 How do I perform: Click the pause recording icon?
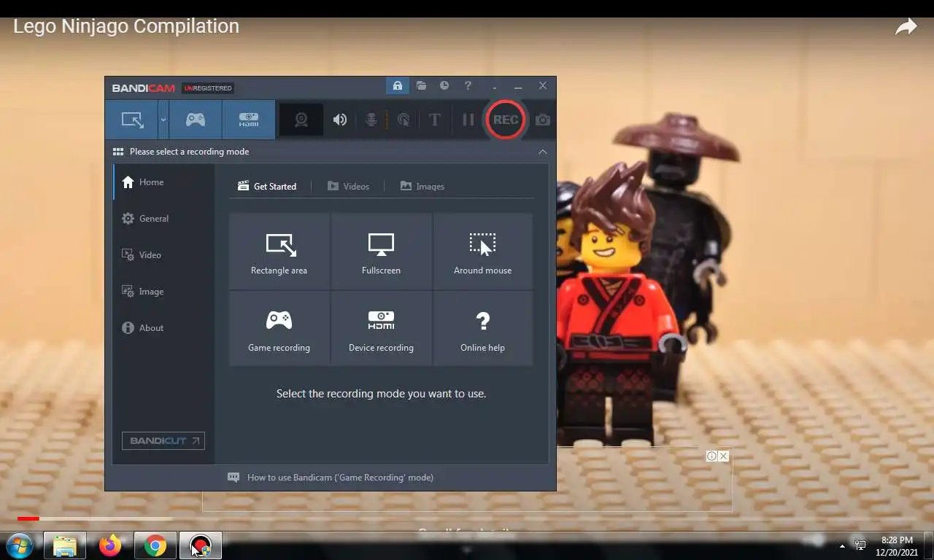point(468,120)
